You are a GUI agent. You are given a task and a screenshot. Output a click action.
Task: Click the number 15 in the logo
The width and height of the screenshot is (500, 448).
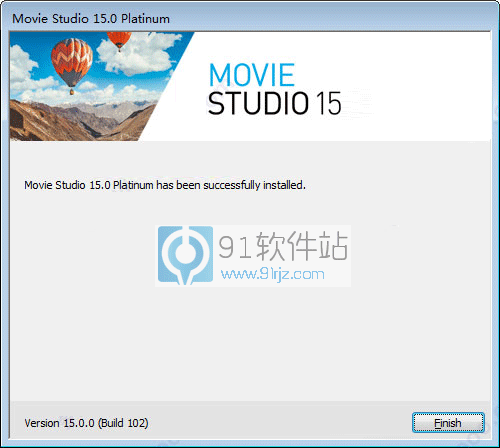click(328, 103)
